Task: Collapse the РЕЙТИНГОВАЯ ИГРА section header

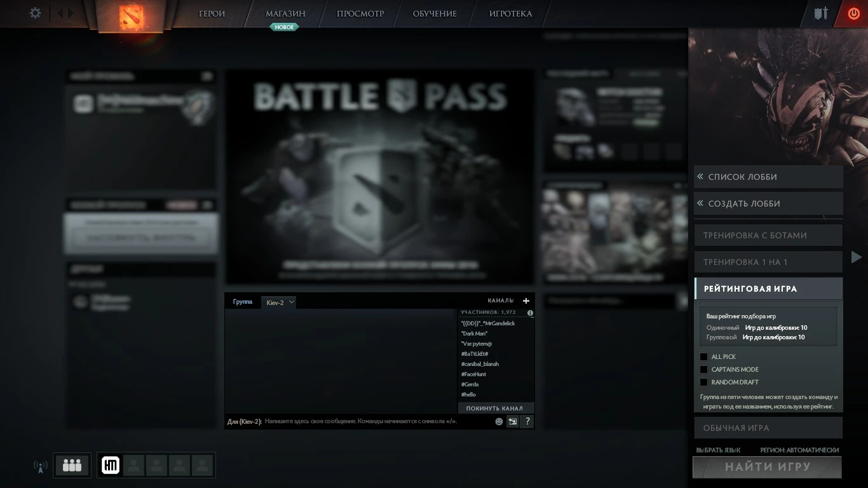Action: (768, 288)
